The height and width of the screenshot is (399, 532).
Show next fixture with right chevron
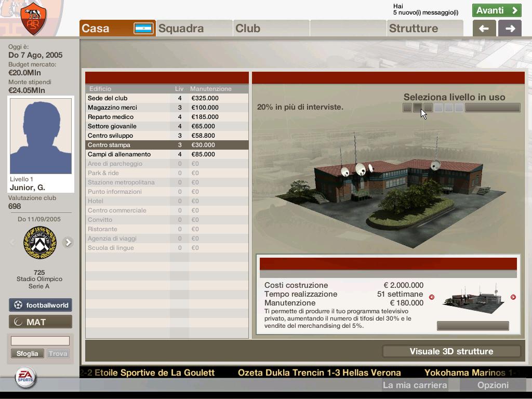[x=68, y=242]
